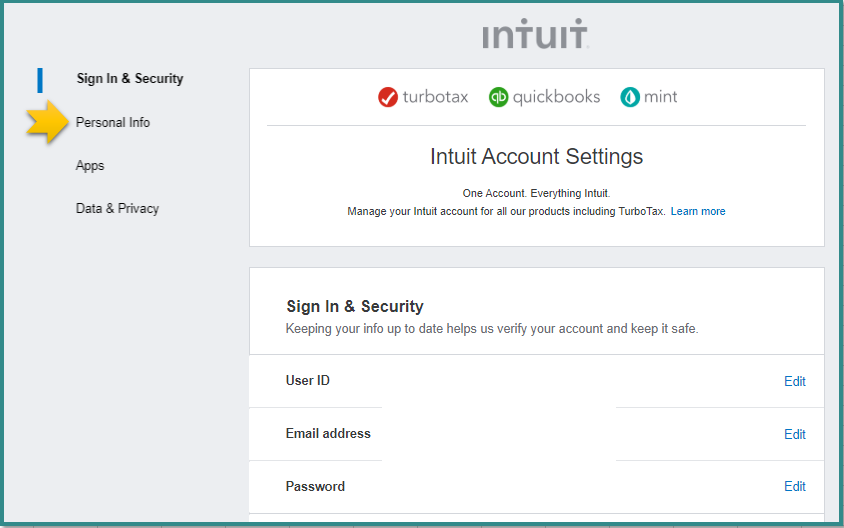
Task: Select Data & Privacy in the sidebar
Action: pyautogui.click(x=117, y=209)
